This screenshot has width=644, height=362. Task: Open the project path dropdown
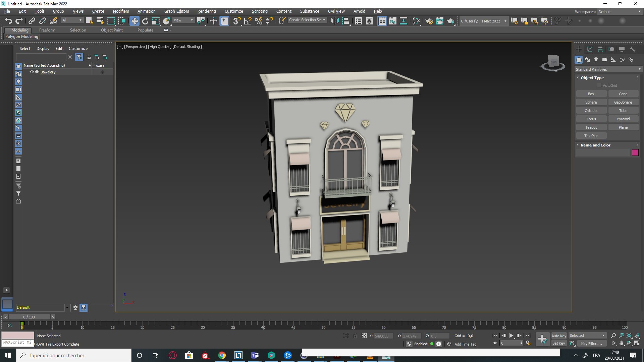point(483,21)
